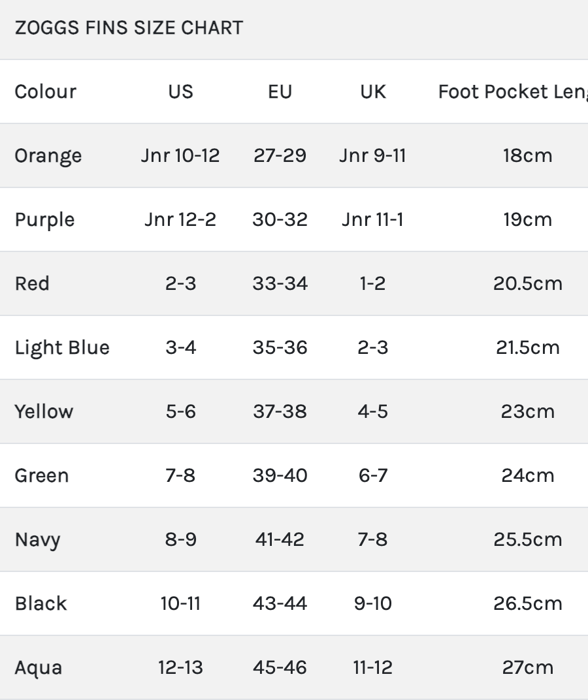
Task: Select the Purple colour row label
Action: tap(44, 219)
